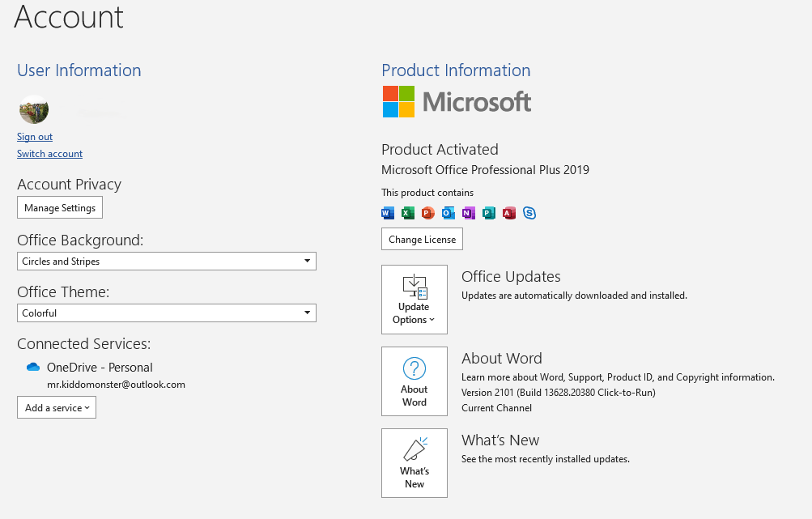The height and width of the screenshot is (519, 812).
Task: Expand the Add a service menu
Action: [57, 407]
